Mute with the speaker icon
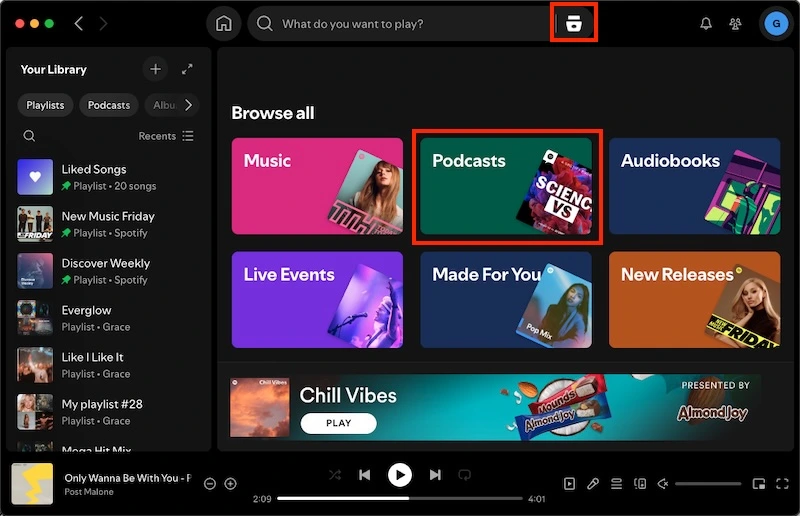 (x=663, y=483)
